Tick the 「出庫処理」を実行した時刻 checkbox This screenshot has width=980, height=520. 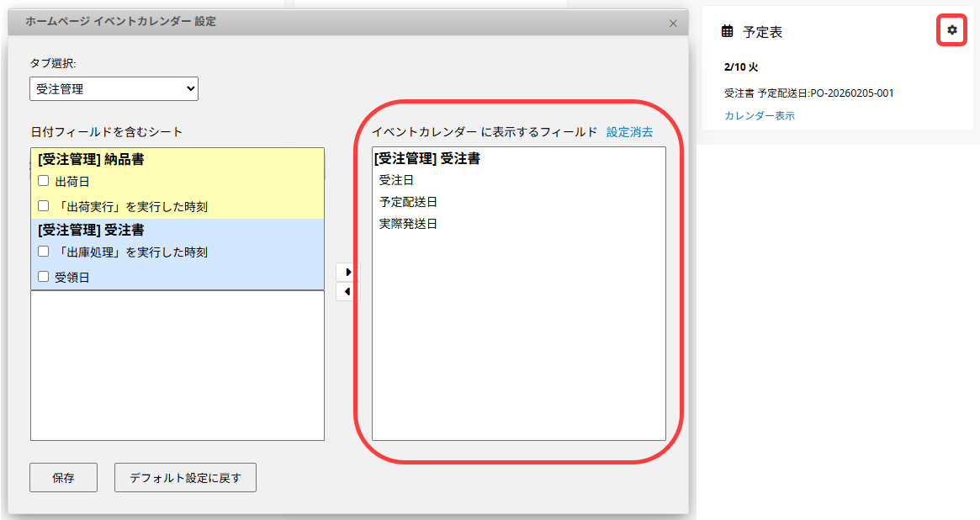[44, 252]
